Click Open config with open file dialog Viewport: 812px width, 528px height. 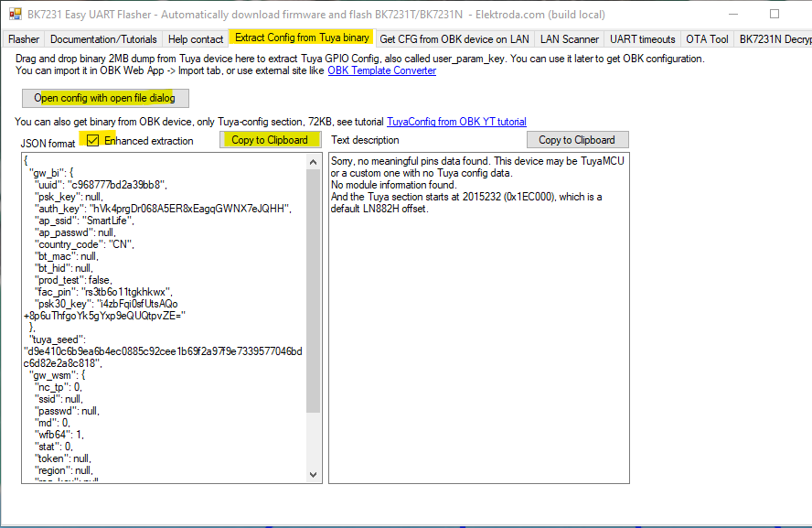(105, 98)
